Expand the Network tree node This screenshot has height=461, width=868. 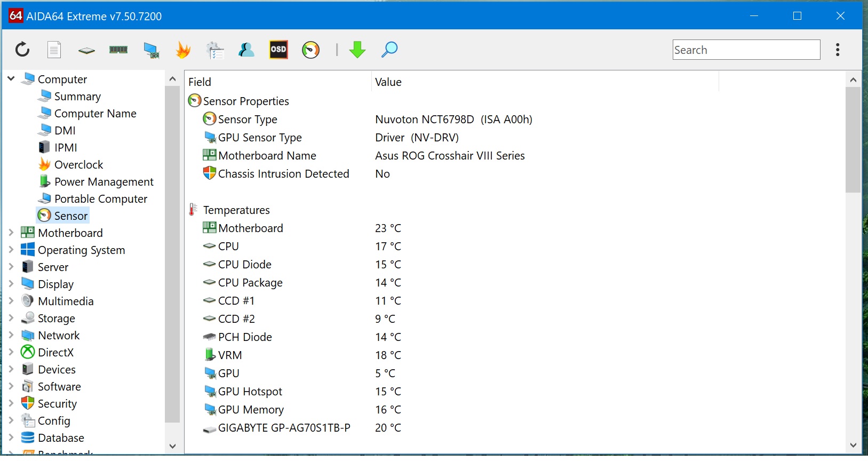click(11, 335)
